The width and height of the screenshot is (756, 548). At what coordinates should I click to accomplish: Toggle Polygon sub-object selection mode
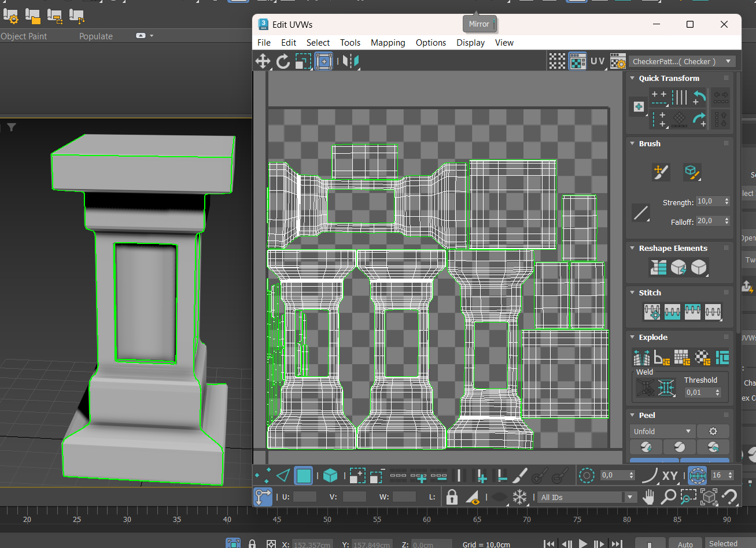point(304,476)
